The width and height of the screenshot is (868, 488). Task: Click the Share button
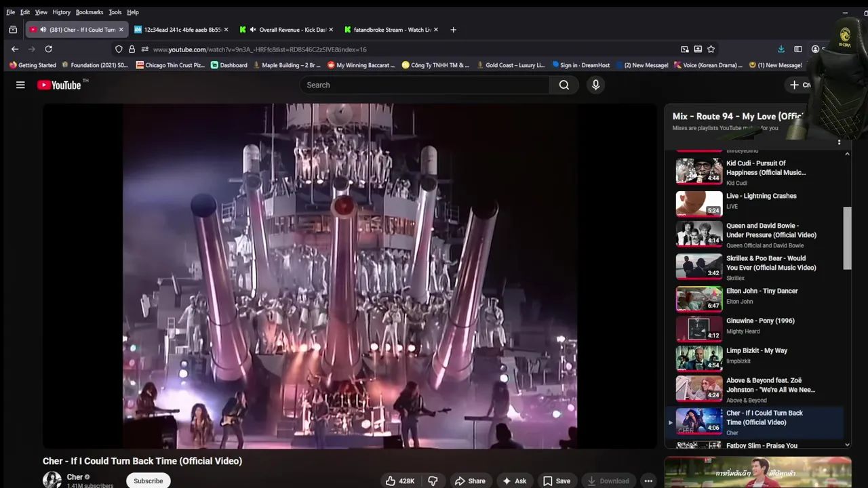(x=470, y=481)
